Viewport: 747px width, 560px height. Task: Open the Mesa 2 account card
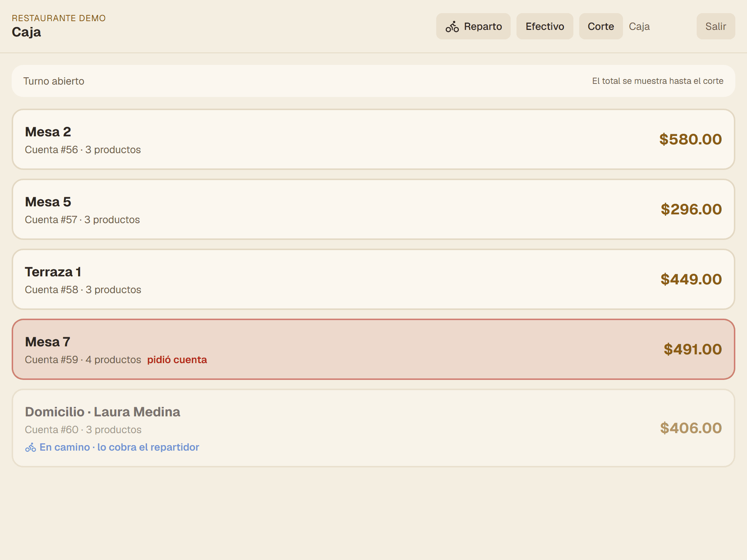pyautogui.click(x=373, y=139)
